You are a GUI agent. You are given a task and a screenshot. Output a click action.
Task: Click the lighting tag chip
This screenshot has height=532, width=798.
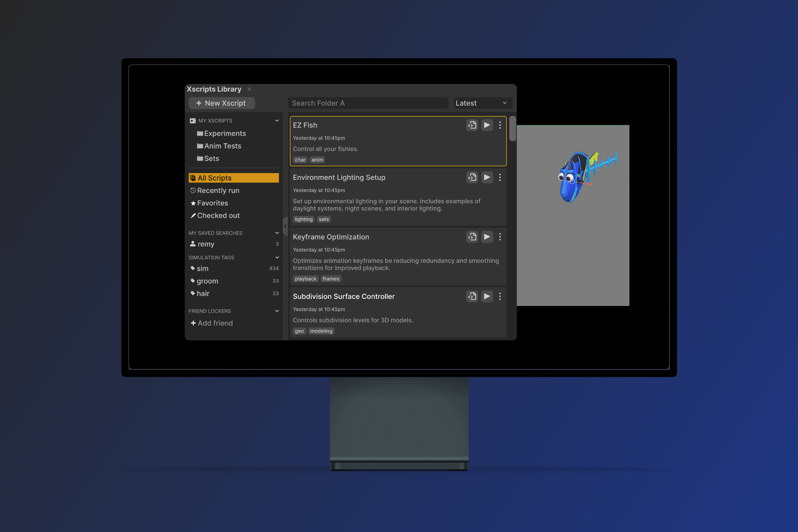[x=304, y=220]
